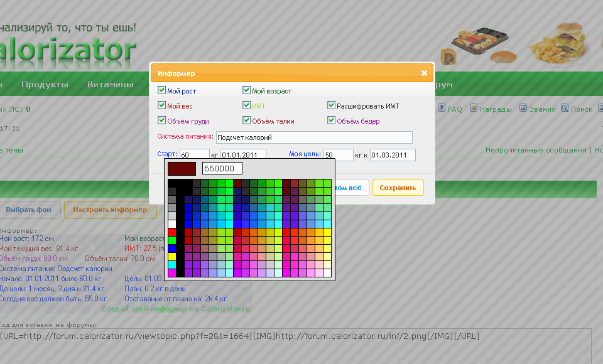Click the Выбрать фон button
This screenshot has width=603, height=364.
click(30, 210)
